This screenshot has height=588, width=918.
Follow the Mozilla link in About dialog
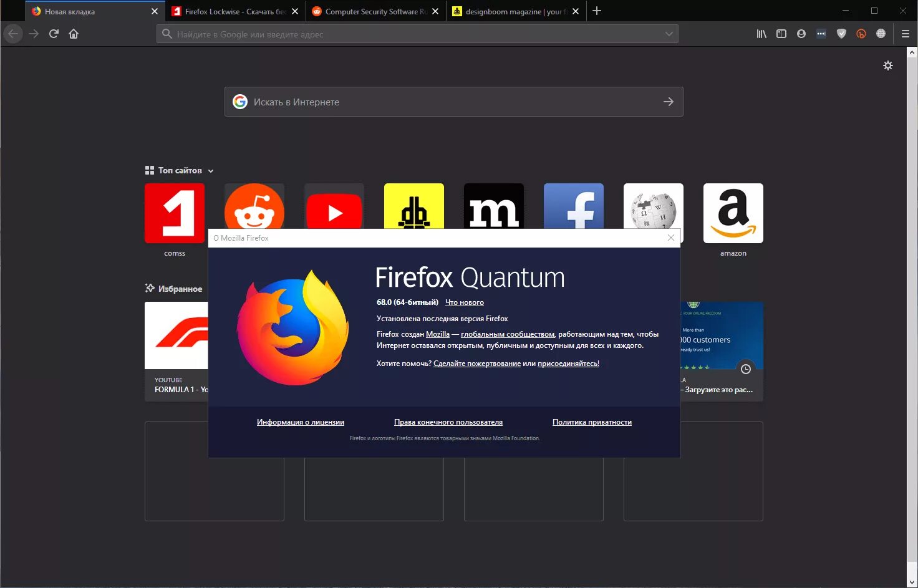pyautogui.click(x=438, y=334)
